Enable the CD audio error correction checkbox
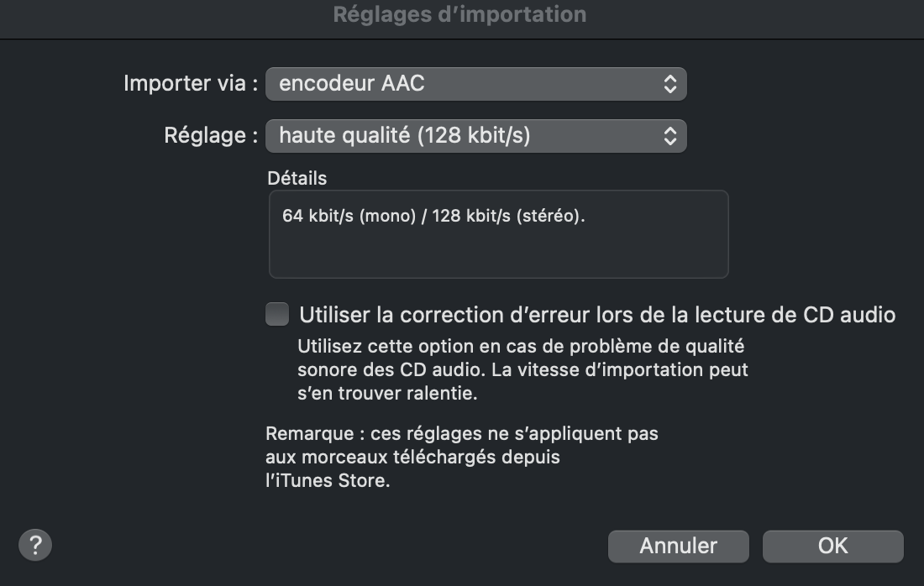 (x=277, y=315)
